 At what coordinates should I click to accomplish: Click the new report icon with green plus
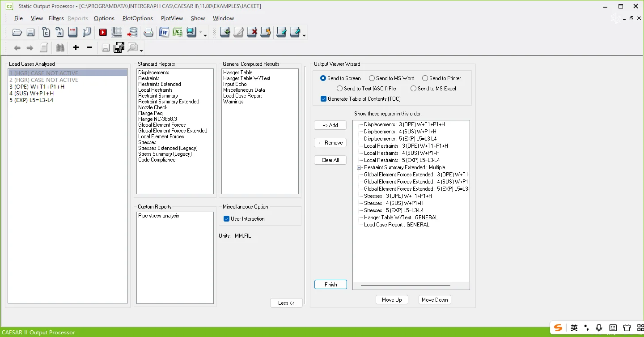225,32
